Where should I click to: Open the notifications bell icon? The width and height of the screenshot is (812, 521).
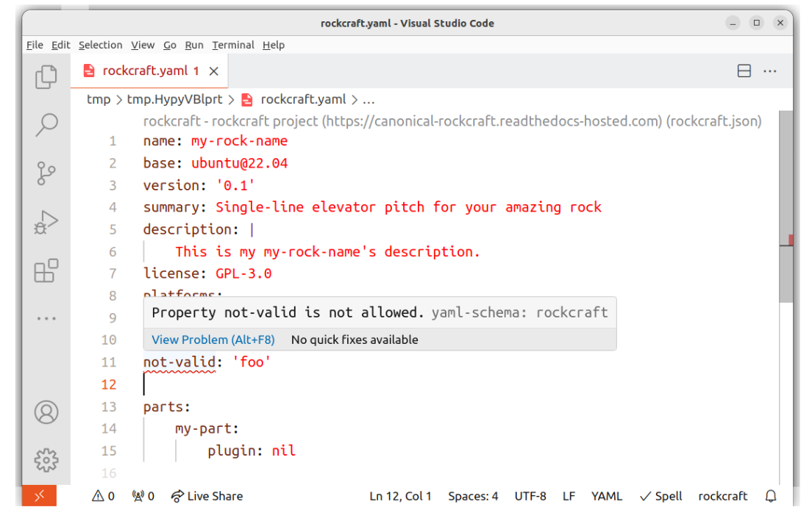pos(771,496)
